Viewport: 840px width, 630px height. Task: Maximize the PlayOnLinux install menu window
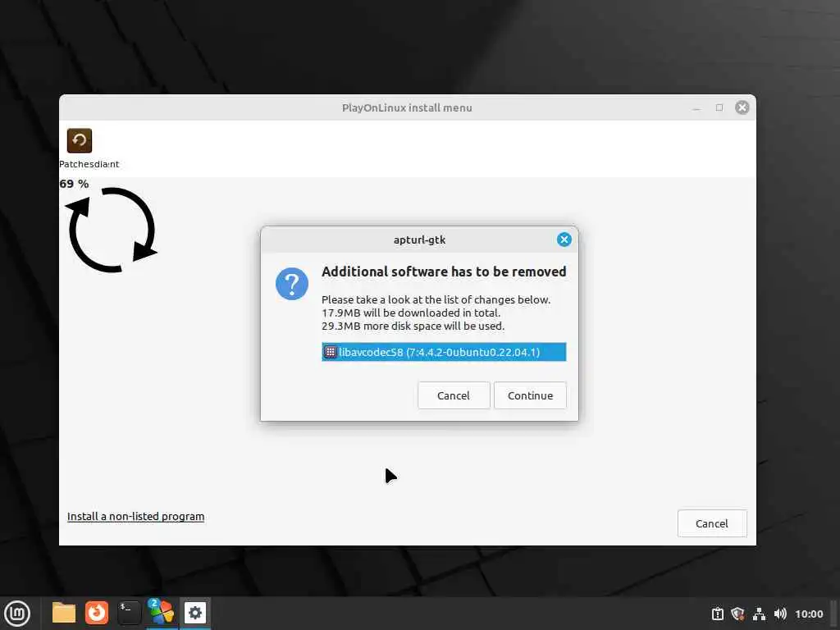click(x=719, y=107)
